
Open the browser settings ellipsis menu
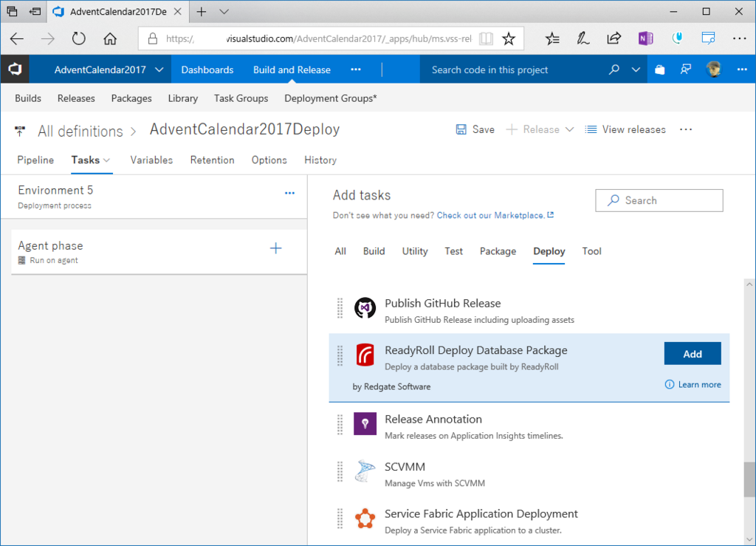739,38
